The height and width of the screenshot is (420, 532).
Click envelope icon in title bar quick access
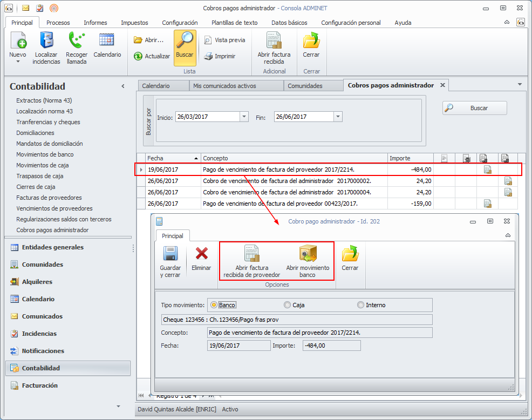pyautogui.click(x=25, y=8)
